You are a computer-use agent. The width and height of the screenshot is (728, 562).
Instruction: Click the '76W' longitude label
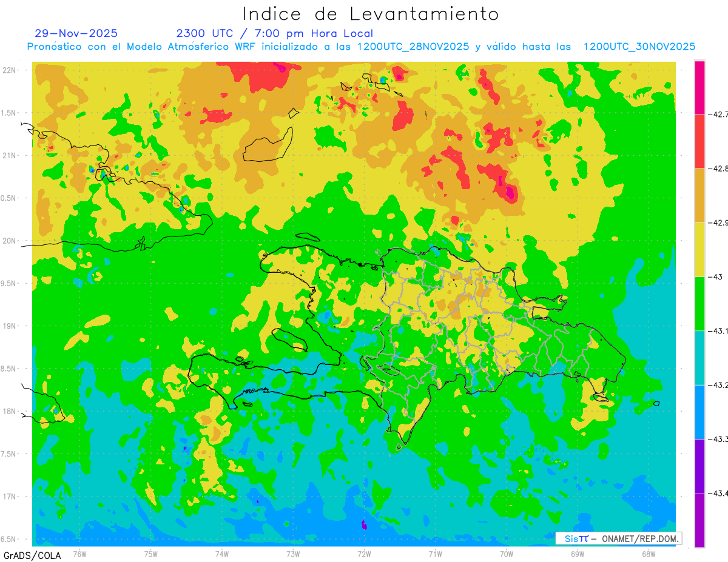tap(79, 554)
